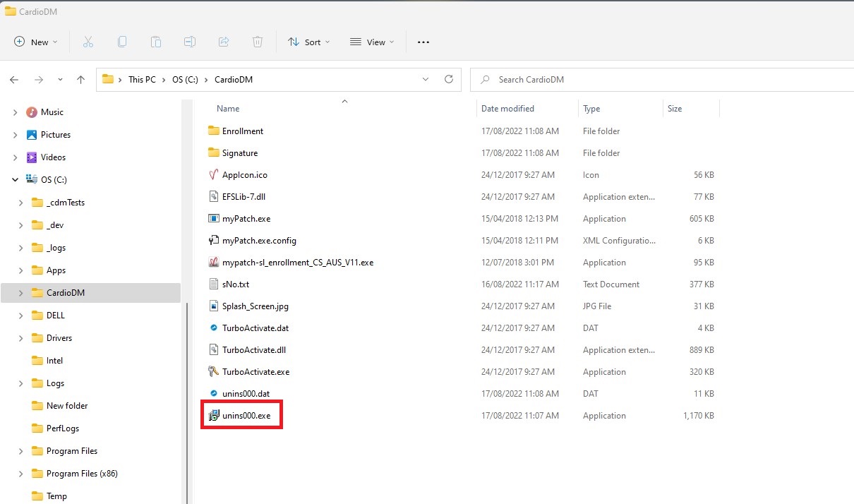Select the unins000.exe application file
The height and width of the screenshot is (504, 854).
(246, 416)
